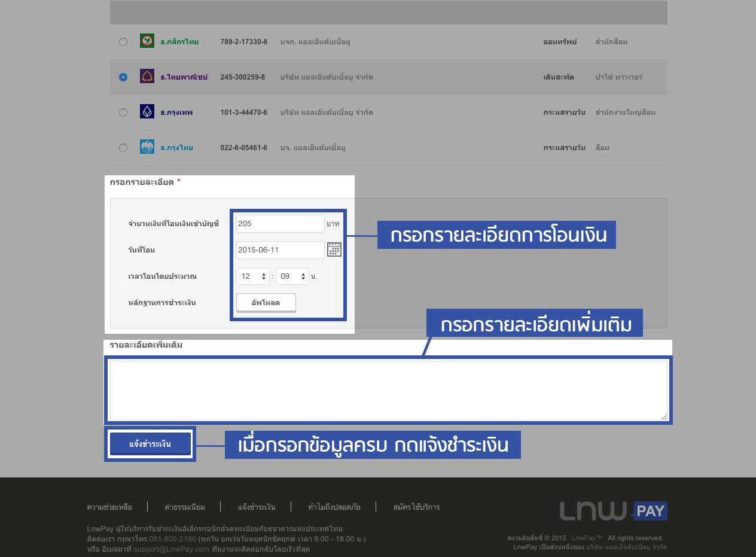Click the Krungthai Bank logo icon
The image size is (756, 557).
[x=147, y=147]
